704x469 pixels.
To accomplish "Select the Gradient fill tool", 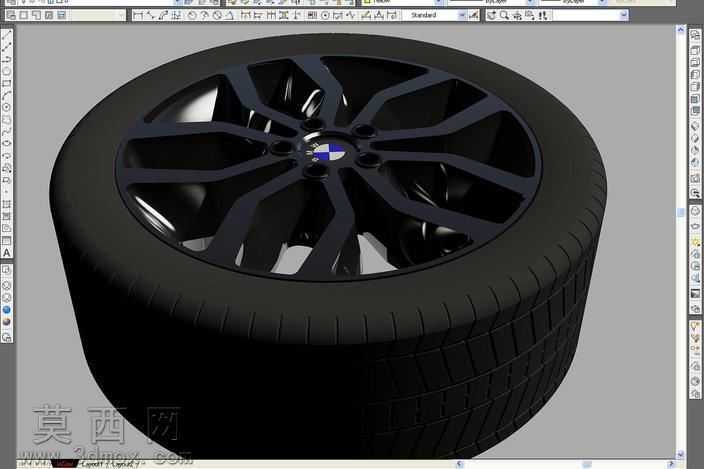I will [7, 216].
